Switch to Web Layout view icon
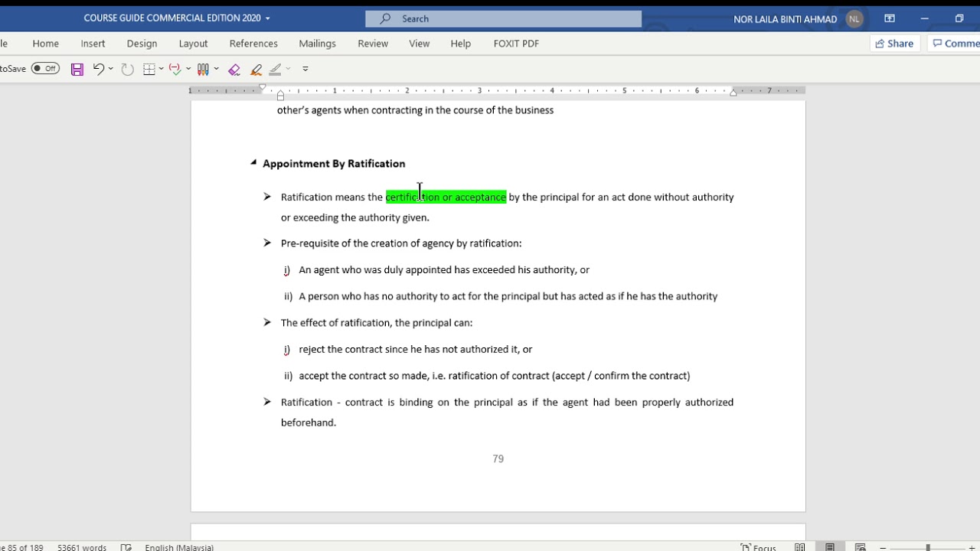Viewport: 980px width, 551px height. [860, 547]
